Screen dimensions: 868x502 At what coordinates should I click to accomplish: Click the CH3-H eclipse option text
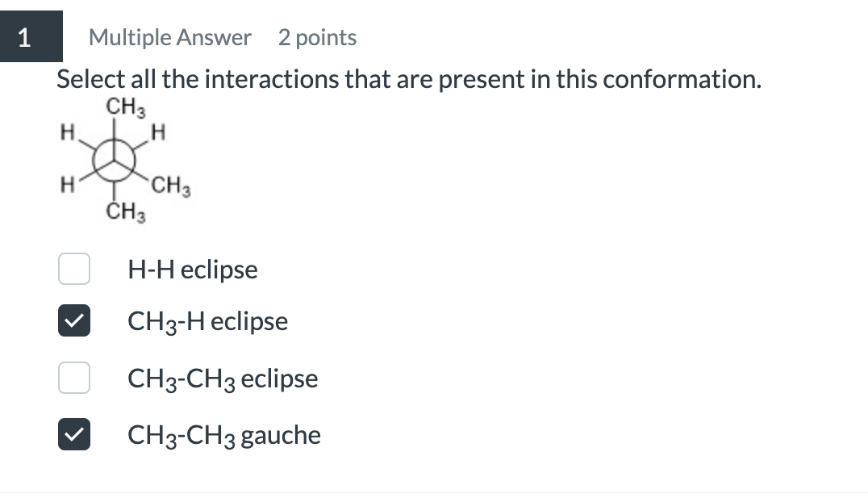tap(207, 320)
